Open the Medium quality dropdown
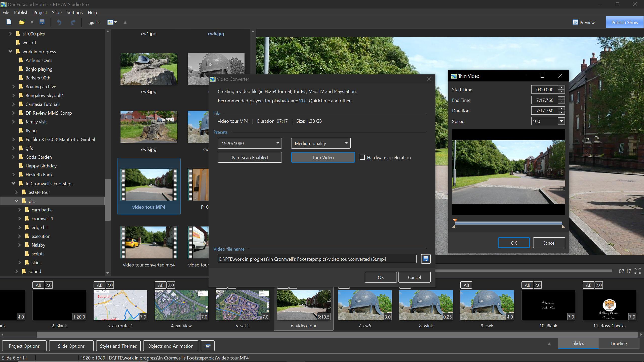 [x=320, y=143]
